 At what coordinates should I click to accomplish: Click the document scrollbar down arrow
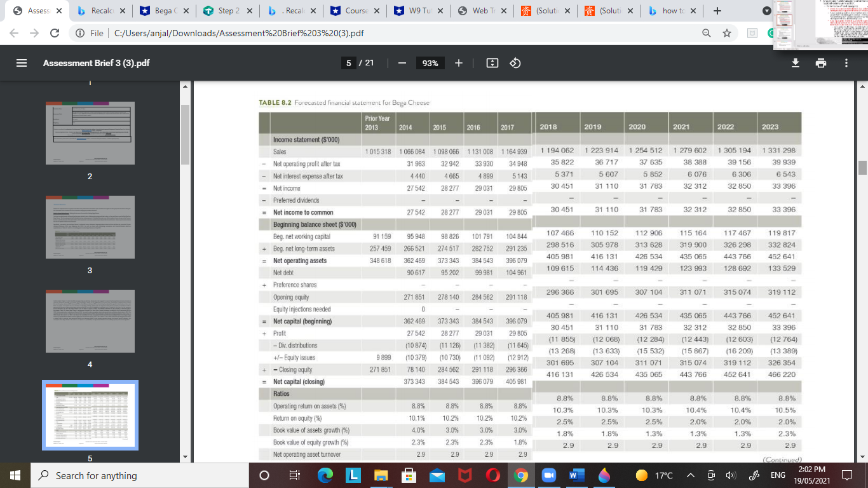pyautogui.click(x=862, y=457)
